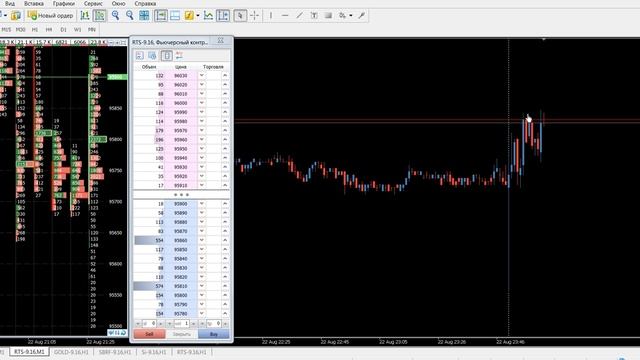The height and width of the screenshot is (360, 640).
Task: Click Buy button in depth of market
Action: (214, 334)
